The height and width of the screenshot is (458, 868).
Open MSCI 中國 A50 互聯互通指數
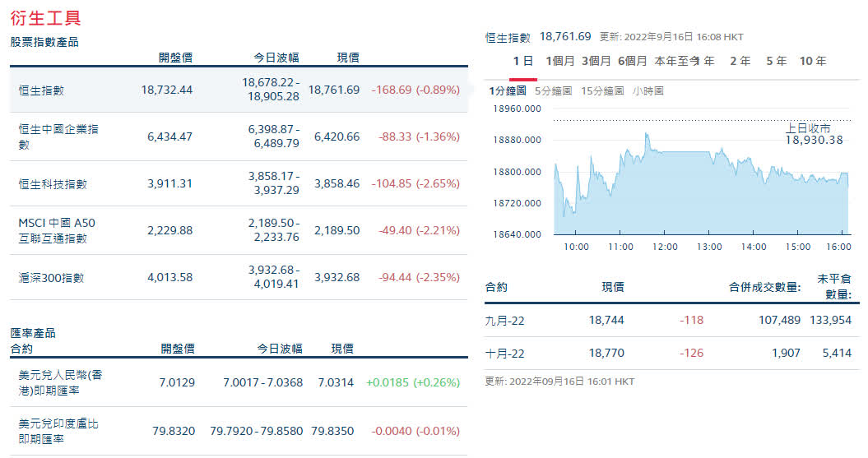[239, 231]
